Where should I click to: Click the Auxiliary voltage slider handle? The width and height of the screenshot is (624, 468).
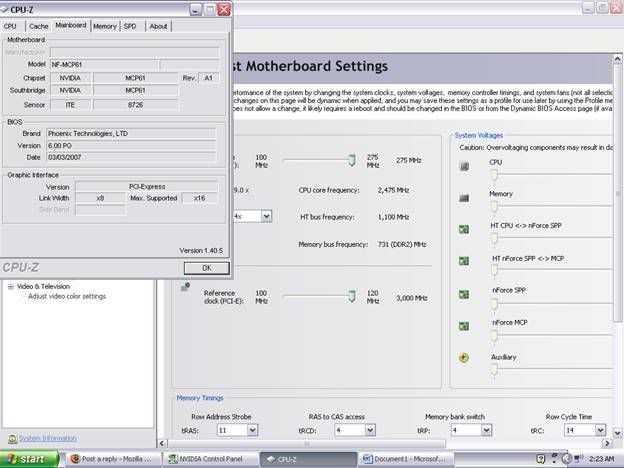[x=494, y=370]
